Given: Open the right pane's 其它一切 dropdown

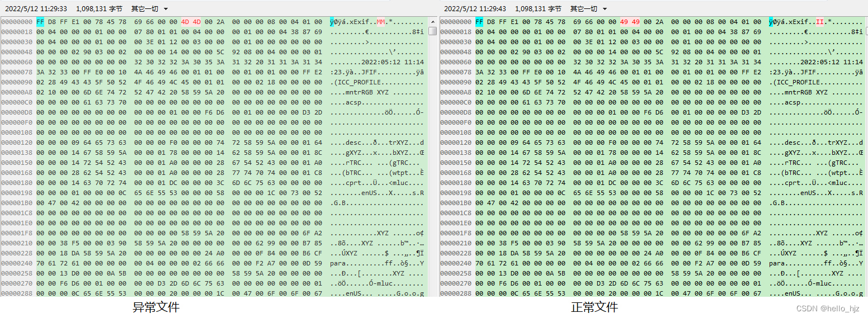Looking at the screenshot, I should click(x=588, y=9).
